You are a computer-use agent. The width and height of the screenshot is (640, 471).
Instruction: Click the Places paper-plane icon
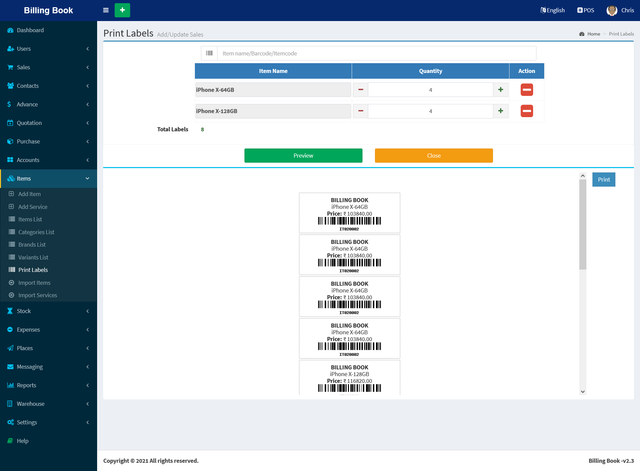(x=10, y=348)
